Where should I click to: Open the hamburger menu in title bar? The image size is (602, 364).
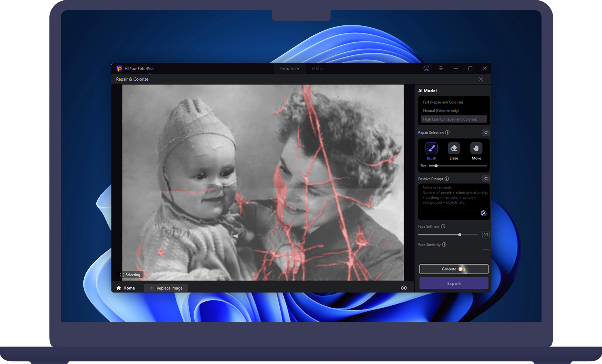[441, 69]
